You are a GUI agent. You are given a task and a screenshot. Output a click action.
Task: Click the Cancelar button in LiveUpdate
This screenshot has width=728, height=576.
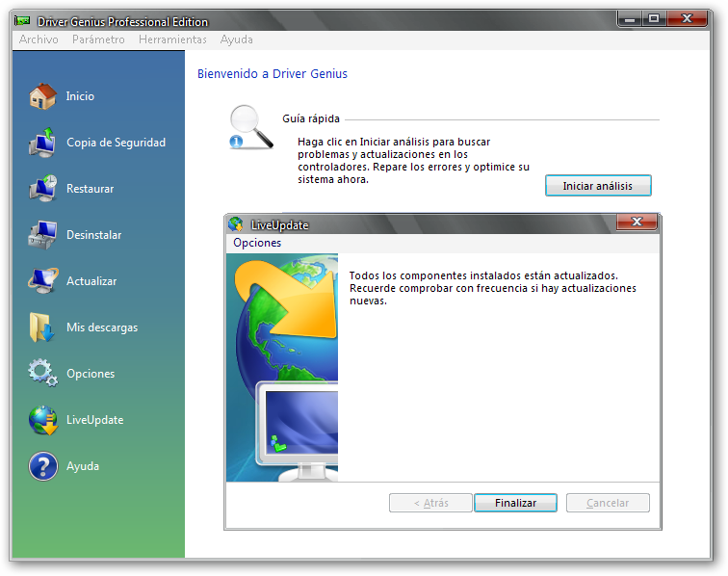pyautogui.click(x=608, y=503)
